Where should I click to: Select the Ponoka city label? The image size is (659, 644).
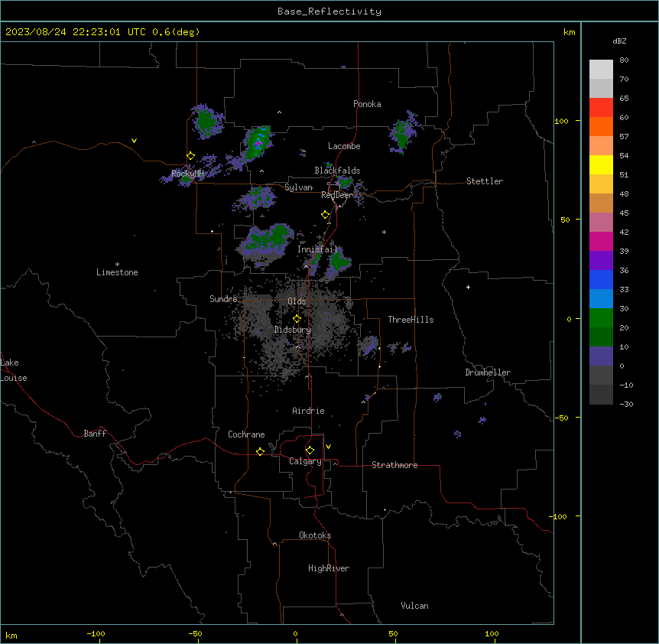pyautogui.click(x=367, y=104)
